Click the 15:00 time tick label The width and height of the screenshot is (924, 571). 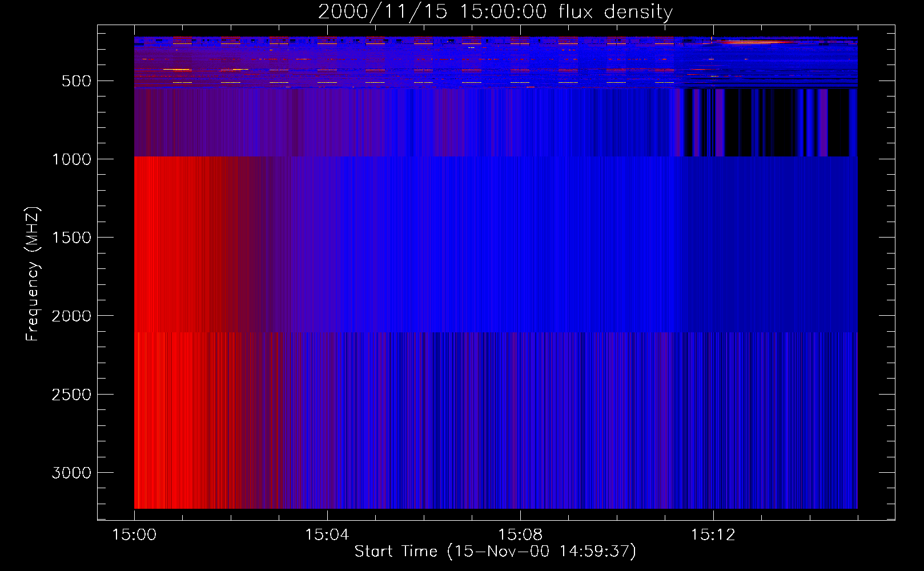(x=134, y=535)
